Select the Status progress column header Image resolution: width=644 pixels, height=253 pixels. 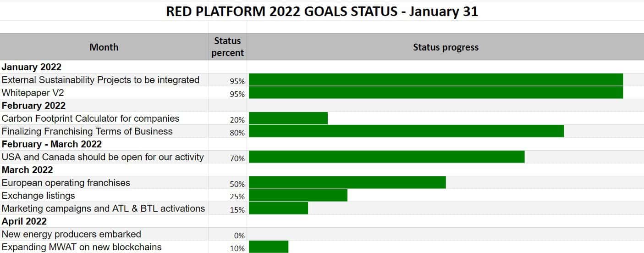pos(446,47)
